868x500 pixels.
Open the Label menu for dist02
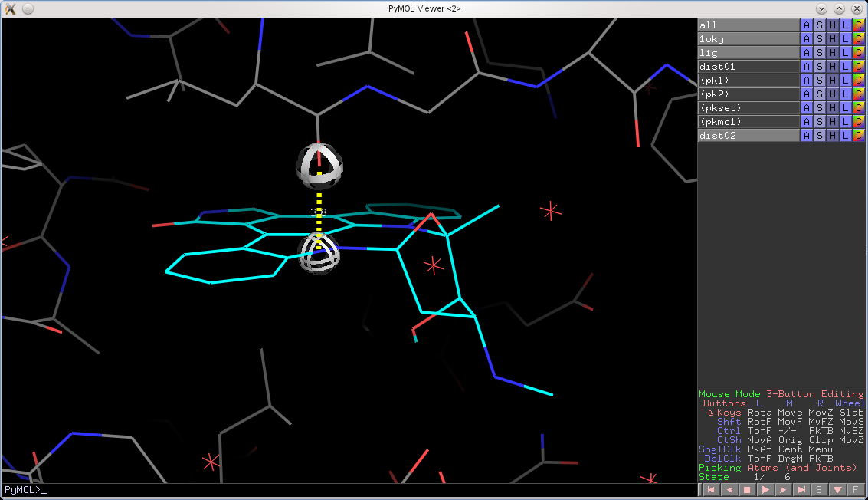pyautogui.click(x=845, y=136)
